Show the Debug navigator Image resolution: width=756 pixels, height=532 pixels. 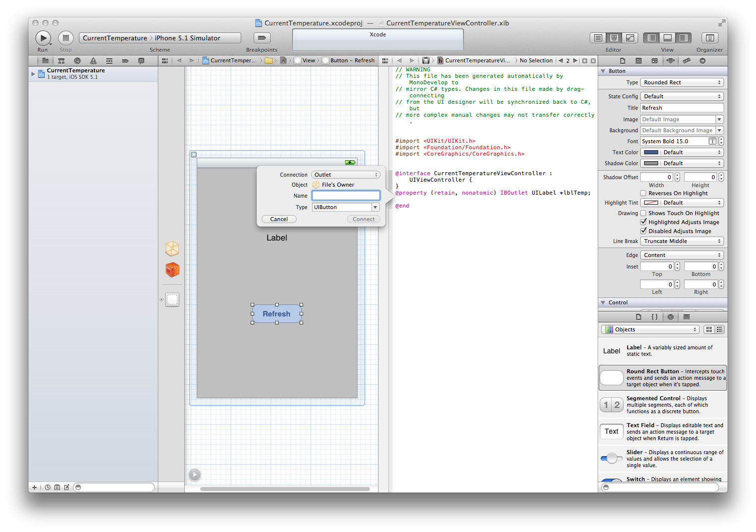tap(109, 61)
